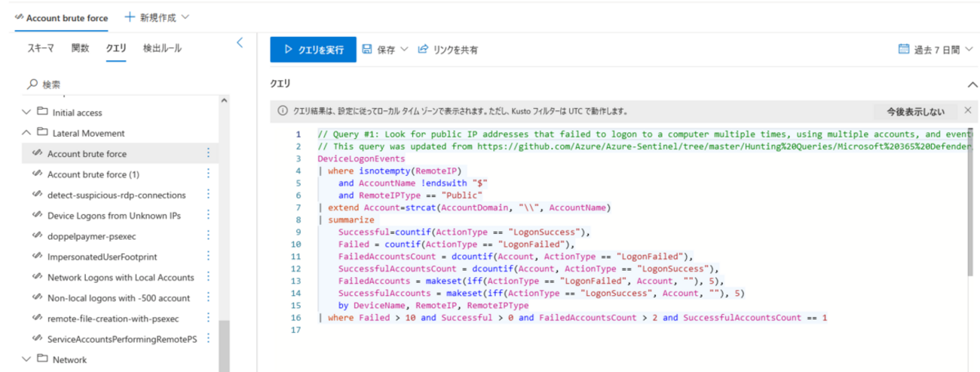980x372 pixels.
Task: Open more options for doppelpaymer-psexec query
Action: (208, 236)
